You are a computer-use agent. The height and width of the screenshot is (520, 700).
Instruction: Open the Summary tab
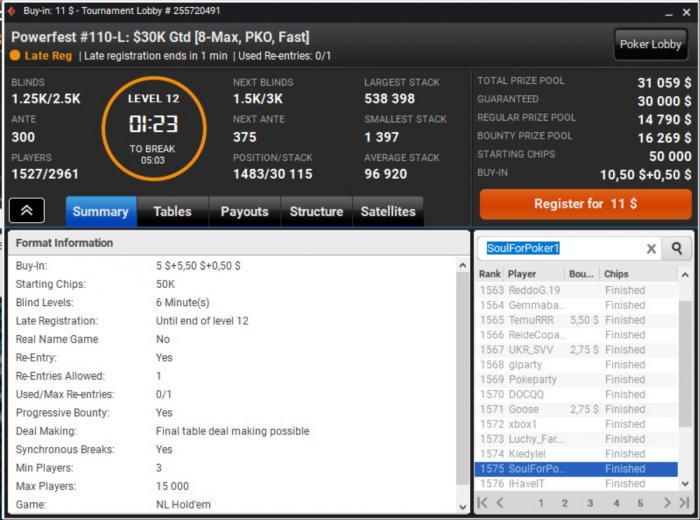tap(101, 211)
